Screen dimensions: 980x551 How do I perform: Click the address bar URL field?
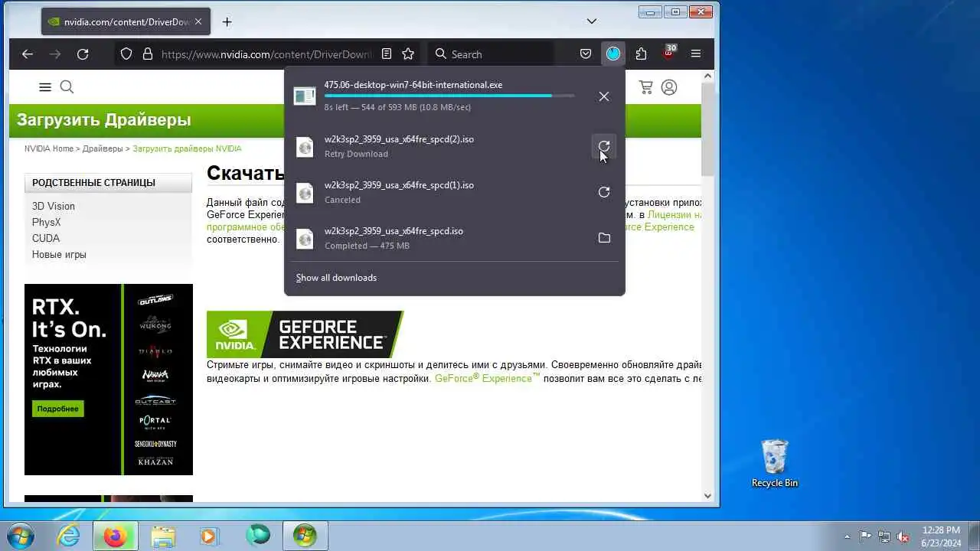266,54
